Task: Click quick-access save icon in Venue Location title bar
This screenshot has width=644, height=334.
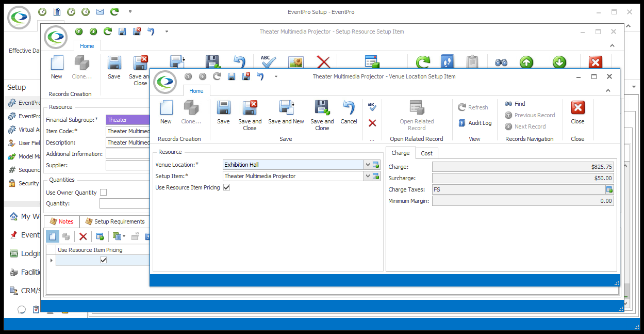Action: coord(232,76)
